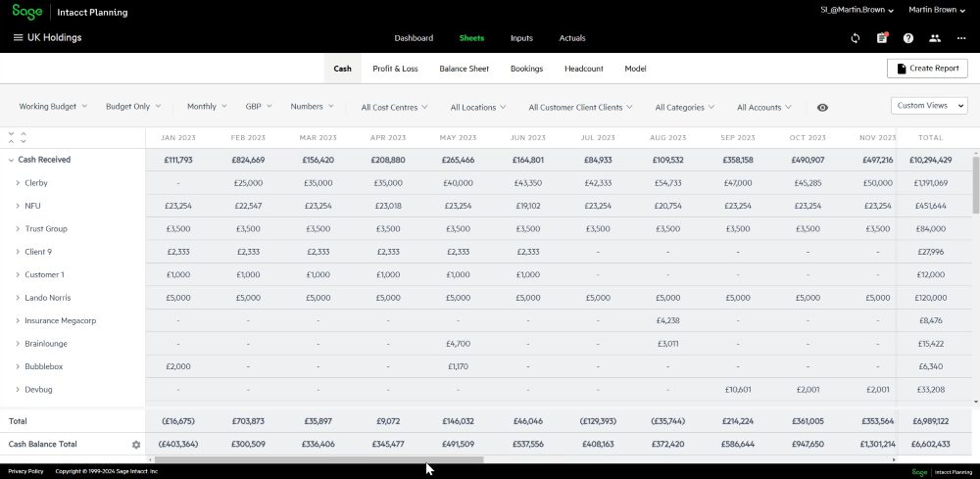Open the clipboard notifications icon

pos(882,38)
